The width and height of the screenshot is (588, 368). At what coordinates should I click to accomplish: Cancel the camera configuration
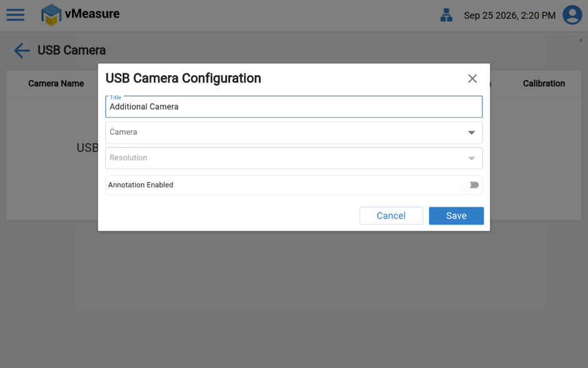(x=391, y=216)
